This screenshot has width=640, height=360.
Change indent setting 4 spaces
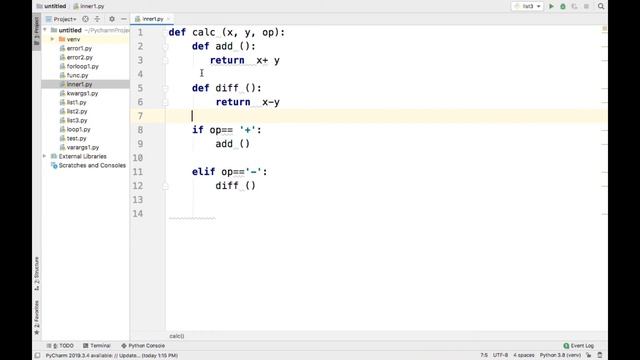pyautogui.click(x=524, y=356)
